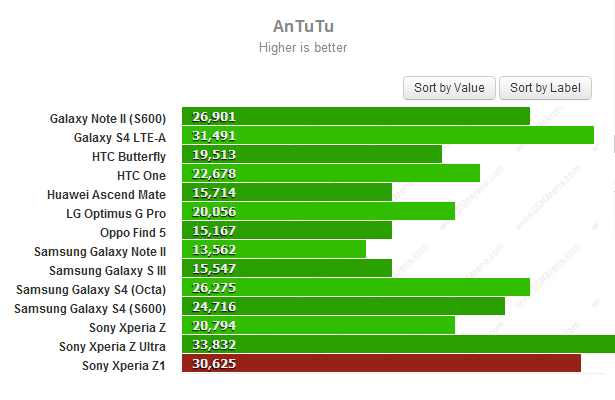Click the Sort by Value button
Screen dimensions: 615x400
pos(449,88)
